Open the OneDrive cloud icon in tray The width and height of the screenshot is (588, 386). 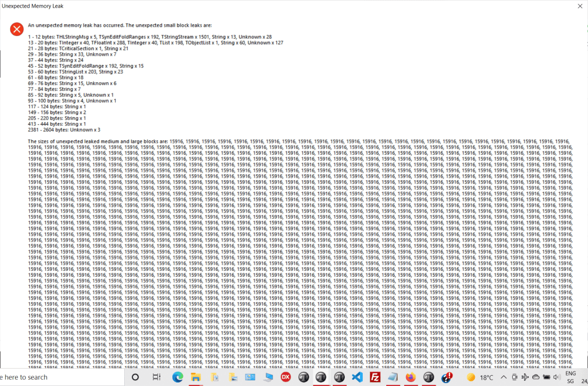click(x=536, y=377)
